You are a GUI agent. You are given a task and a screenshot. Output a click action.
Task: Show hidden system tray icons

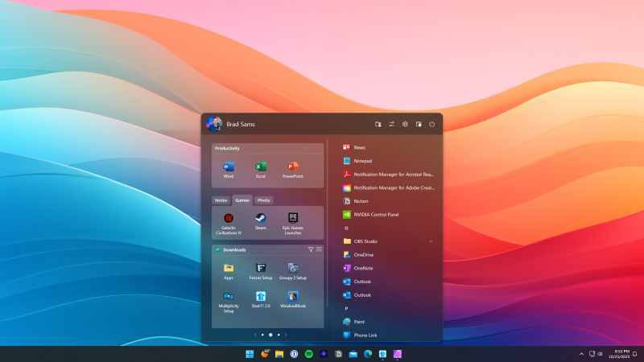point(581,354)
